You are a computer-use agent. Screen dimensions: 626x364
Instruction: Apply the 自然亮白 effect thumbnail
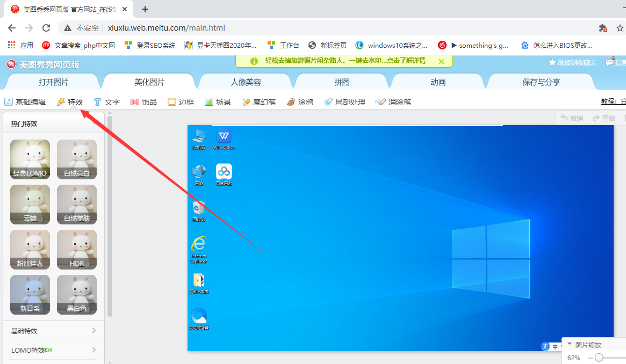77,159
